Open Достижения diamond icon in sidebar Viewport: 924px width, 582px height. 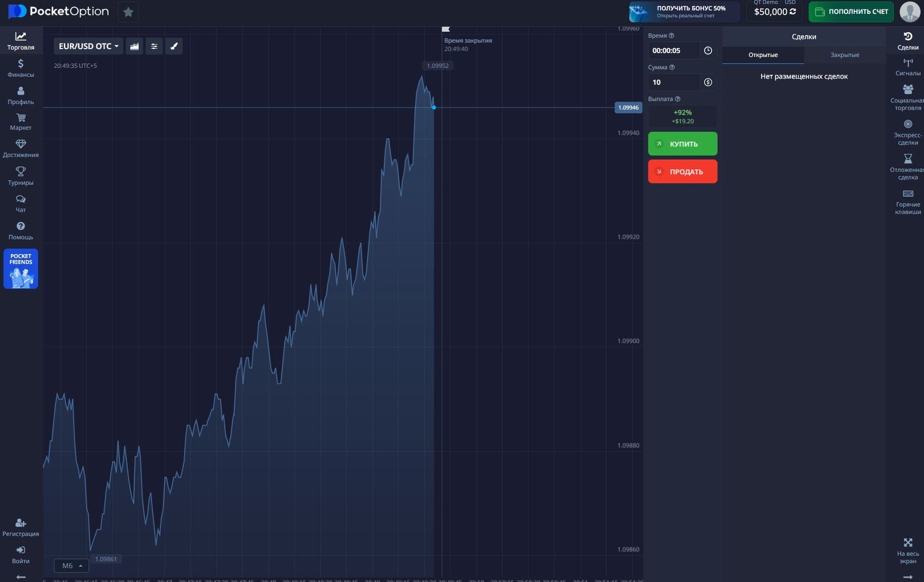(21, 148)
